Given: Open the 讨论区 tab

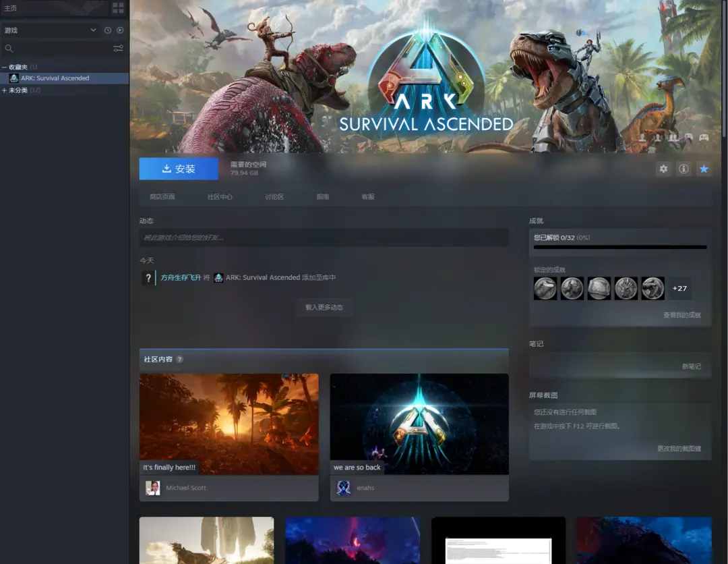Looking at the screenshot, I should click(x=274, y=197).
